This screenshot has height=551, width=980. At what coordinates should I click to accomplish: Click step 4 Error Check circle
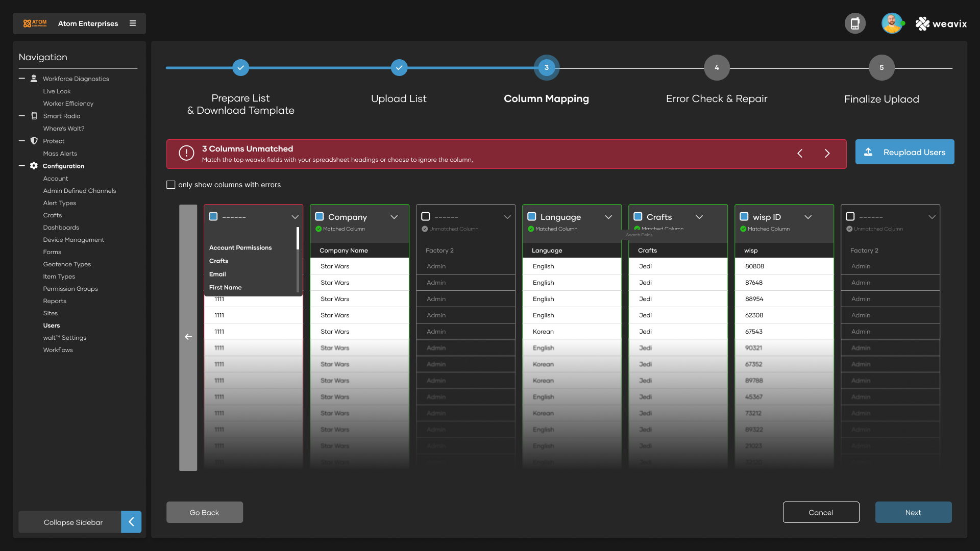(x=717, y=67)
